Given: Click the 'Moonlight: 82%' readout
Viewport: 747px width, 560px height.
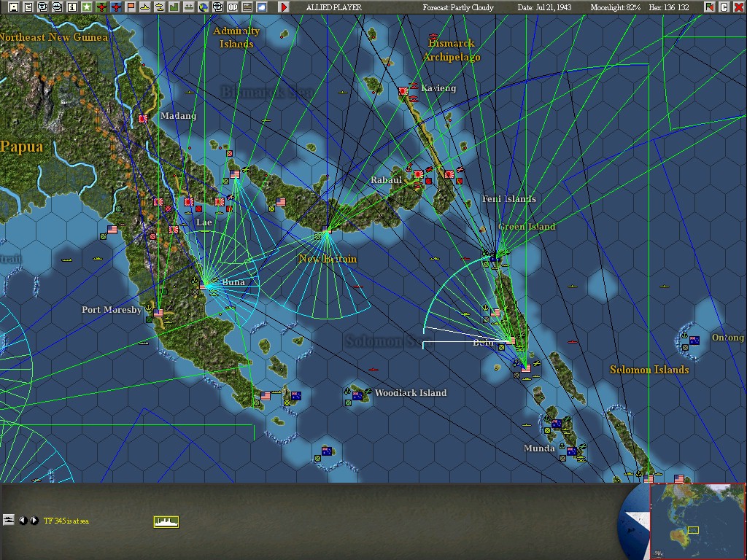Looking at the screenshot, I should [x=615, y=7].
